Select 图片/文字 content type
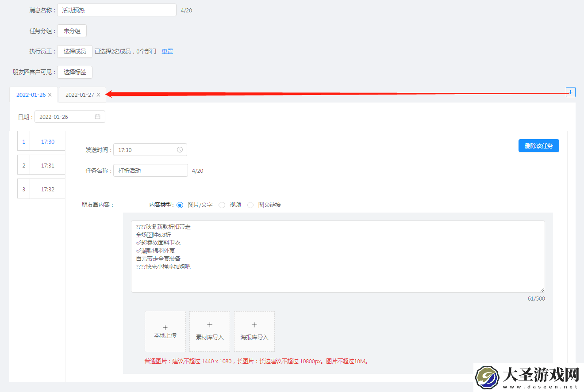This screenshot has width=584, height=392. [180, 205]
